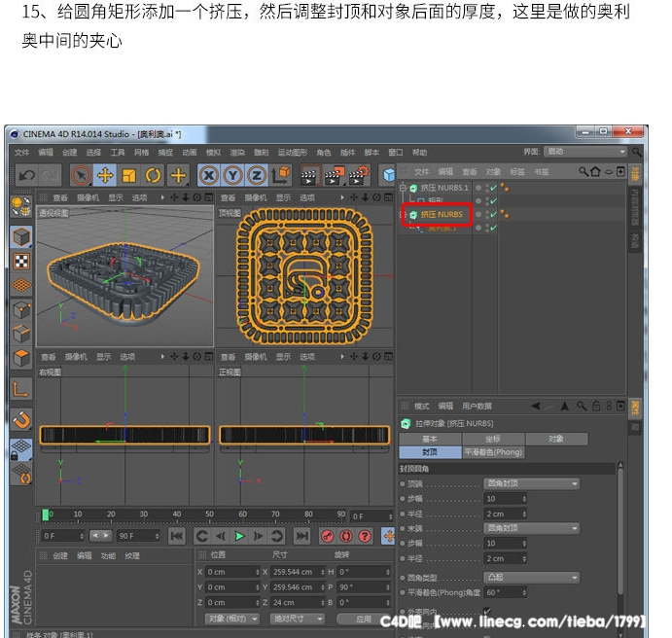Screen dimensions: 672x638
Task: Switch to Polygons mode icon
Action: click(x=21, y=358)
